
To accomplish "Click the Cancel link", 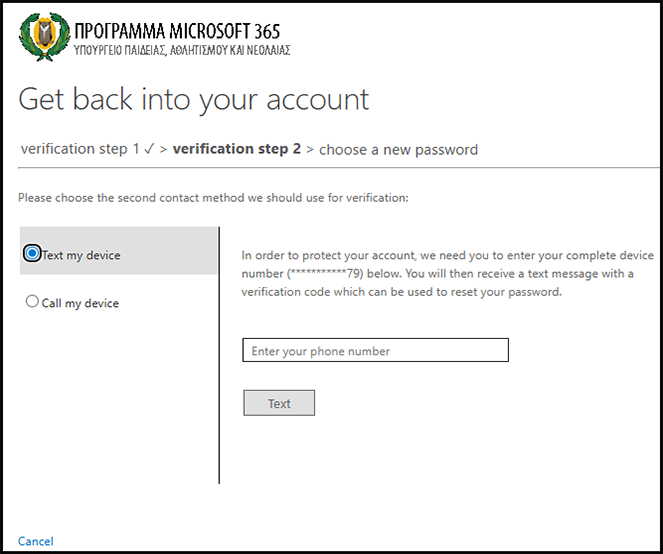I will (36, 541).
